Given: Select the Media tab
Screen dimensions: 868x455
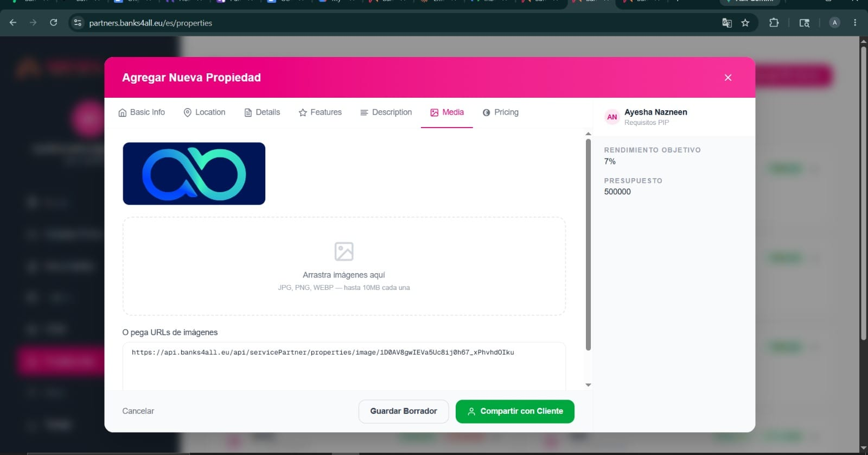Looking at the screenshot, I should pos(447,112).
